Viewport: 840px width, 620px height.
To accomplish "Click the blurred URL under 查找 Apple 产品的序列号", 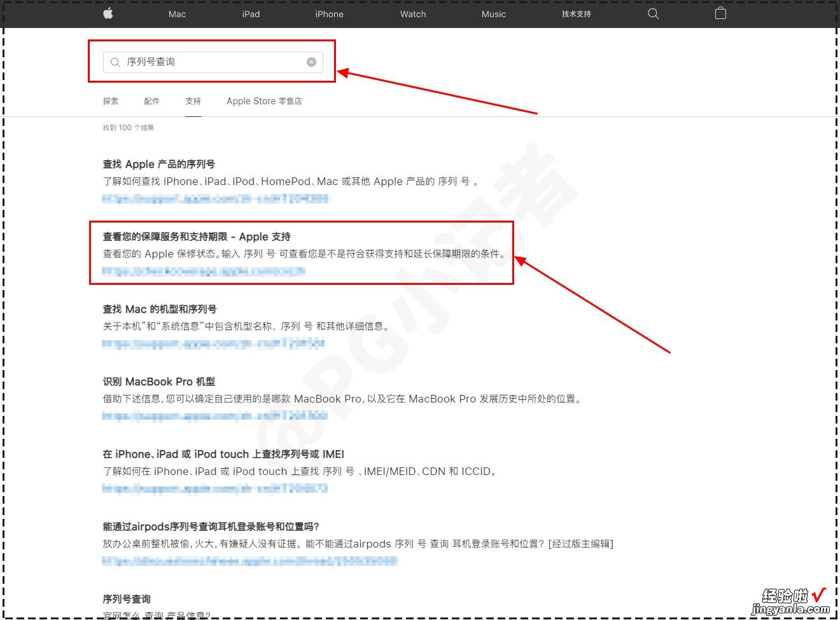I will point(216,198).
